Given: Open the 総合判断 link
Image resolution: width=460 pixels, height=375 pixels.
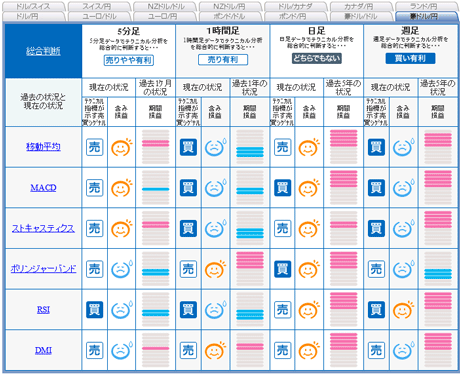Looking at the screenshot, I should pos(43,51).
